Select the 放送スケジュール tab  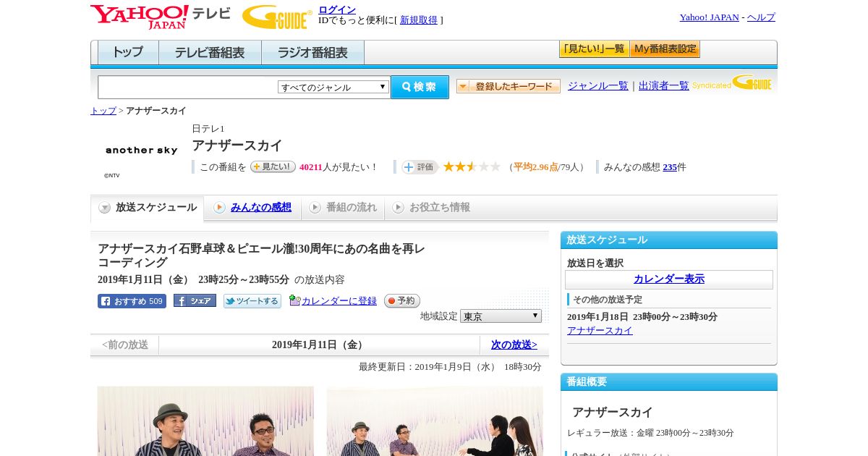[148, 208]
